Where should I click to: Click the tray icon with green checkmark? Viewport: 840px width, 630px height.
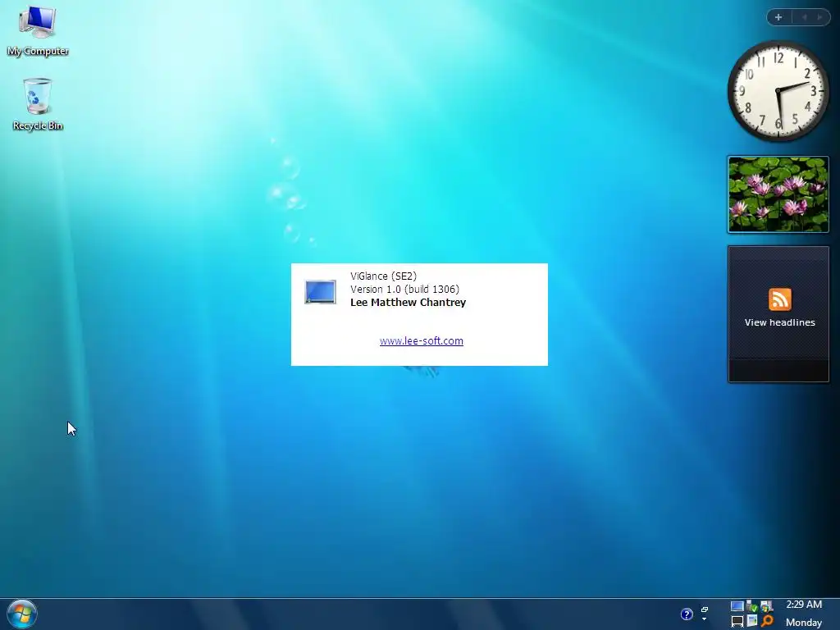point(752,606)
